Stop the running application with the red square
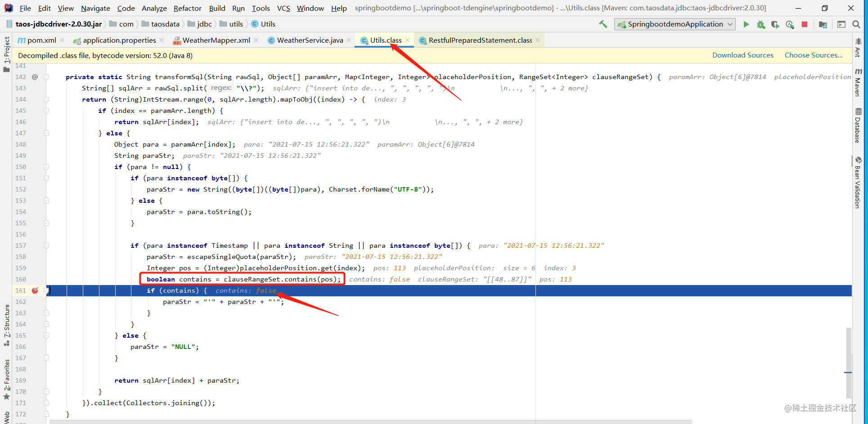 coord(805,24)
